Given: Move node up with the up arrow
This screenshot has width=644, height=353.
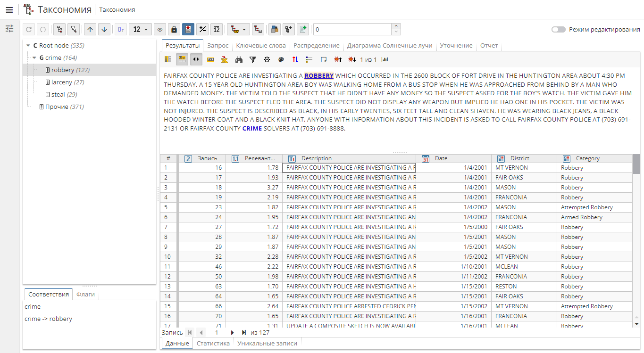Looking at the screenshot, I should click(x=90, y=29).
